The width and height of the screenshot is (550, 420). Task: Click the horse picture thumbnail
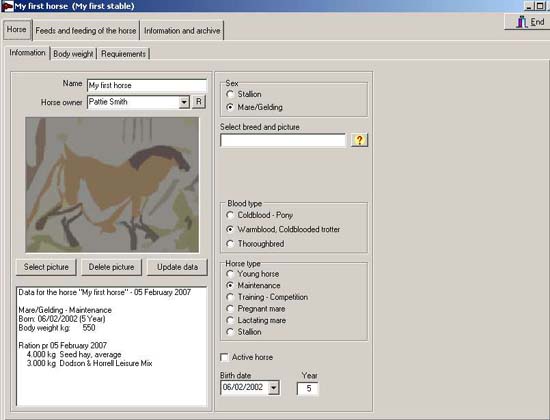point(112,185)
